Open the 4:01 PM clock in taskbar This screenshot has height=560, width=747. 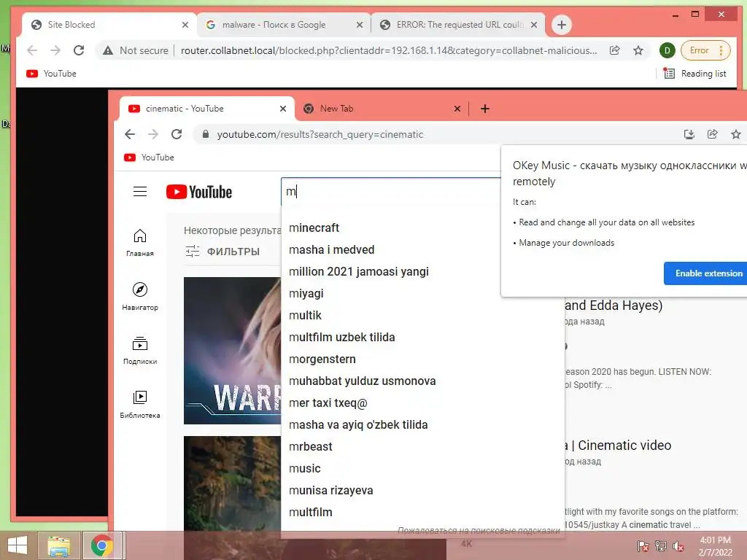point(715,546)
